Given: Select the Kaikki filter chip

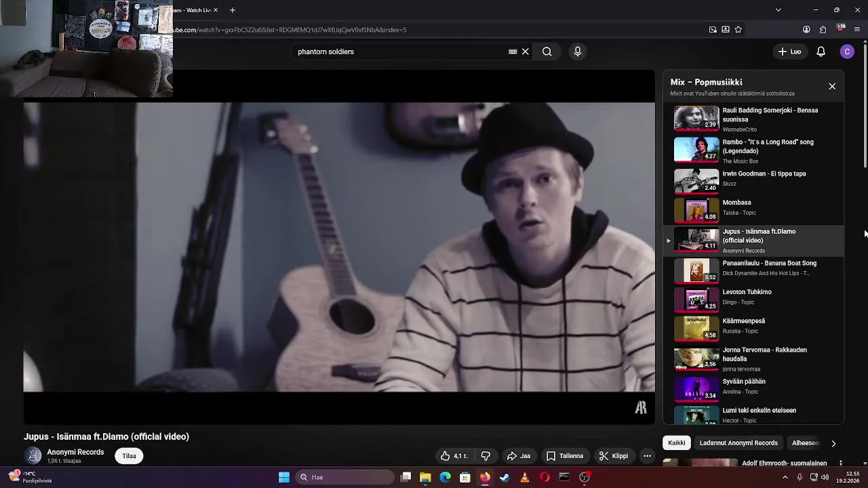Looking at the screenshot, I should 677,443.
